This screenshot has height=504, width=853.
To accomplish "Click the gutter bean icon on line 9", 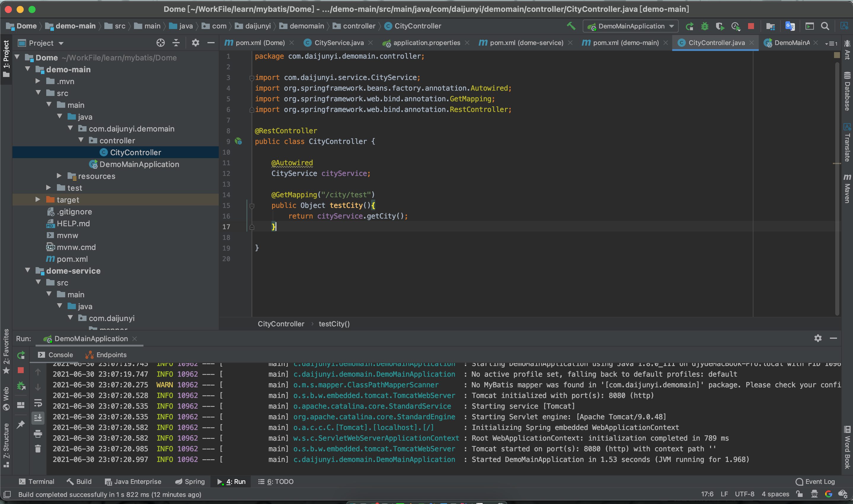I will (x=239, y=141).
